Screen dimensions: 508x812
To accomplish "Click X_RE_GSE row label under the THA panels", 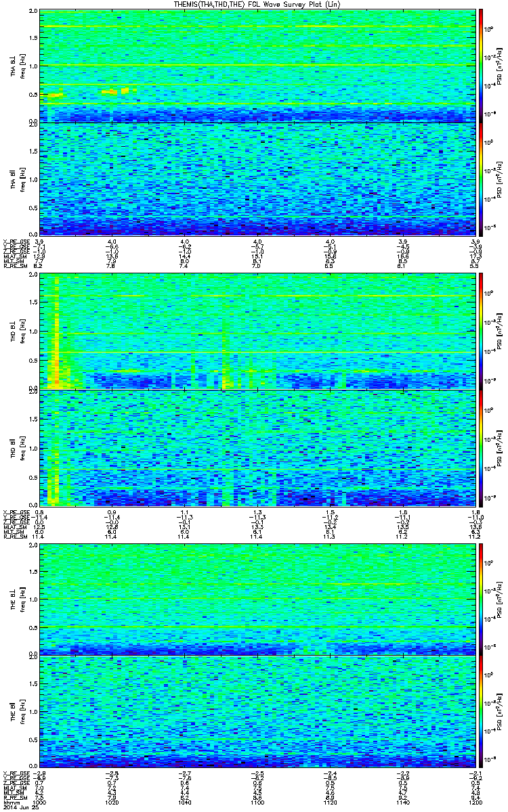I will (x=16, y=242).
